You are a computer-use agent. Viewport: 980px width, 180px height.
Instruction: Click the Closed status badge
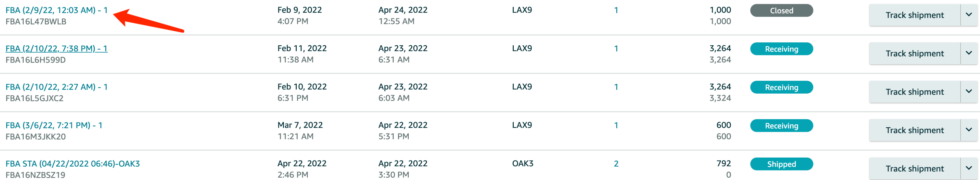point(781,11)
